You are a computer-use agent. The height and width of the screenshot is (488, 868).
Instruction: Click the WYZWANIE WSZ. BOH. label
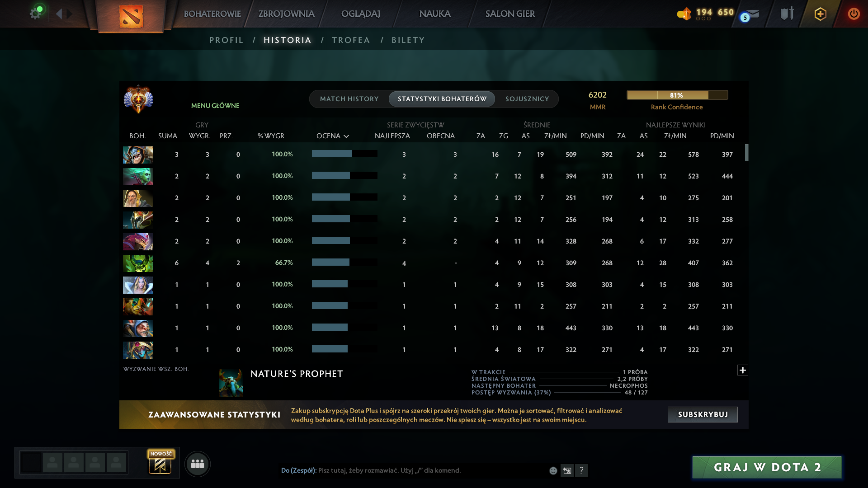pyautogui.click(x=156, y=369)
